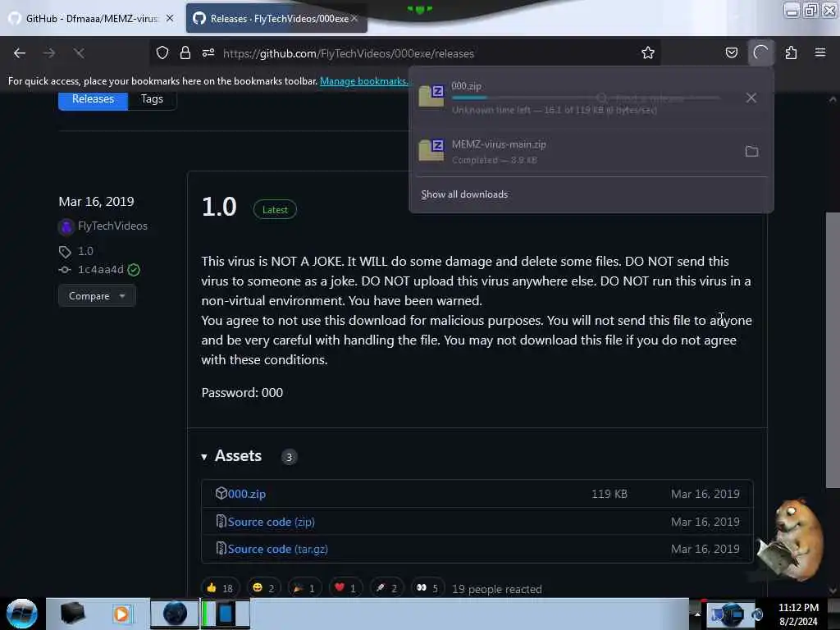Click file icon beside Source code (tar.gz)
The width and height of the screenshot is (840, 630).
[x=221, y=549]
